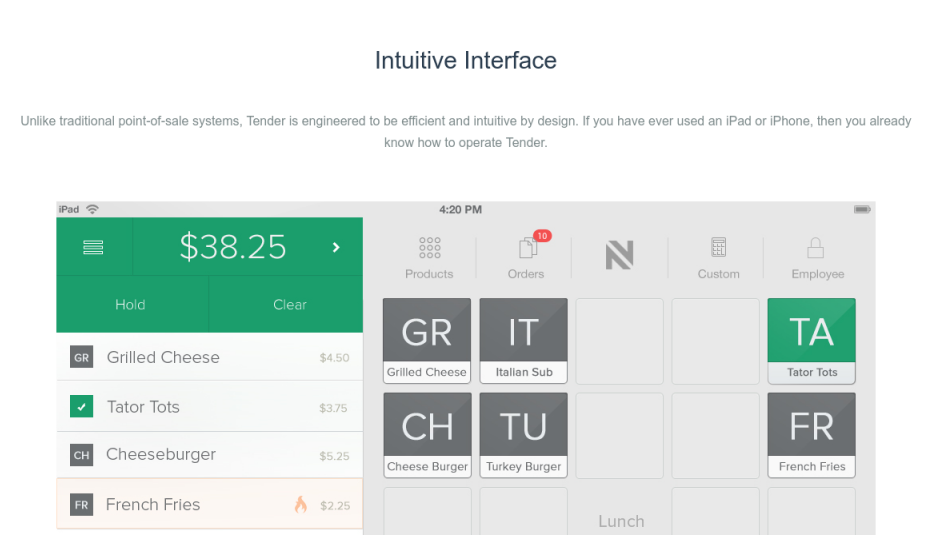Viewport: 937px width, 535px height.
Task: Click the Lunch category label
Action: pos(621,521)
